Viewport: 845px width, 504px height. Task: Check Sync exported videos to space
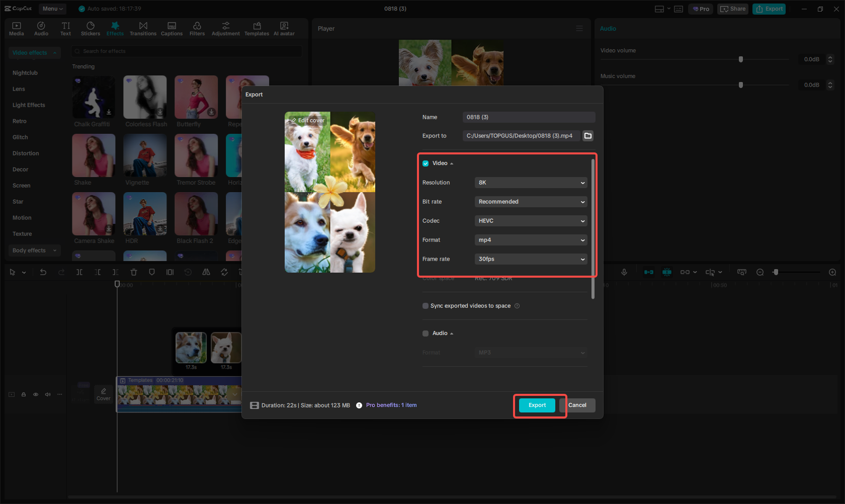(x=425, y=305)
